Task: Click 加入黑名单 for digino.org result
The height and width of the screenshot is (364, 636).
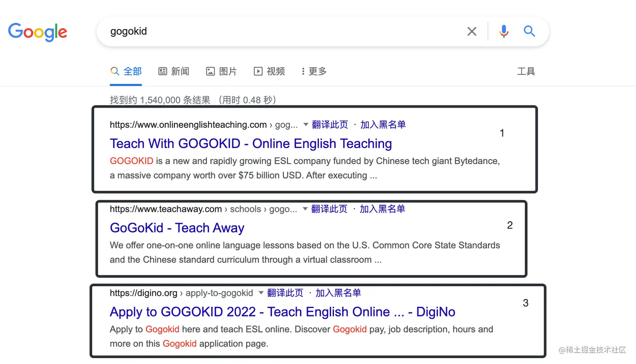Action: click(x=338, y=293)
